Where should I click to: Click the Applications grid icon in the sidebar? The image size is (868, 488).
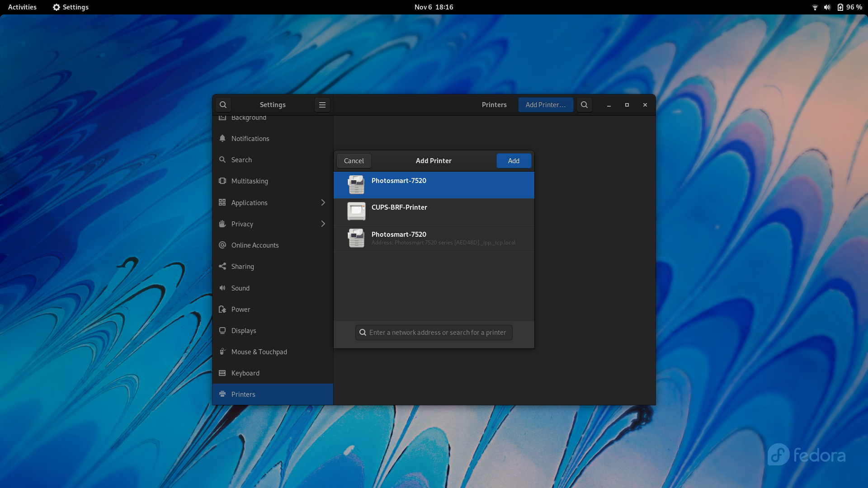pos(222,202)
